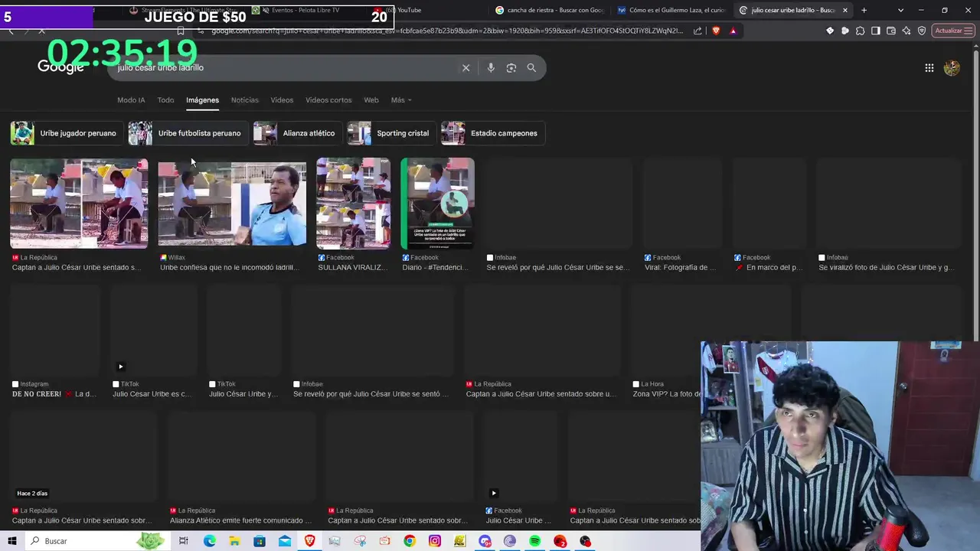The image size is (980, 551).
Task: Open 'Se viralizó foto de Julio César Uribe y g...'
Action: click(886, 268)
